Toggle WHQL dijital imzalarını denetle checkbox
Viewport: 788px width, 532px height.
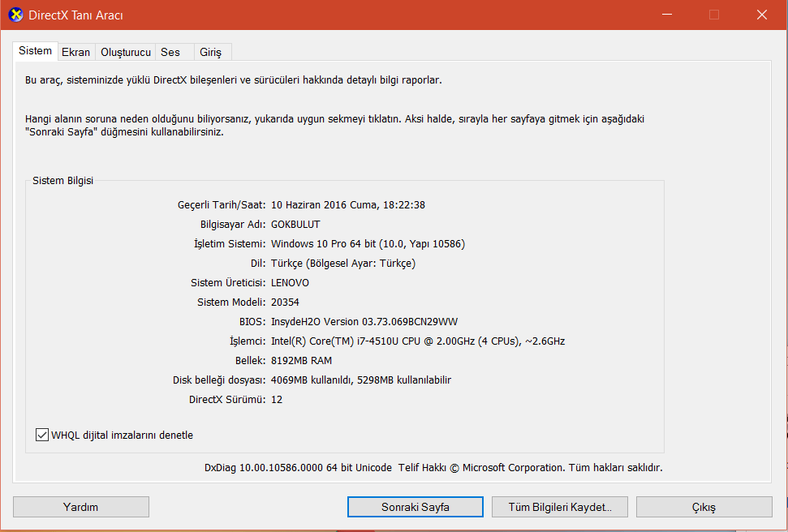(x=42, y=435)
